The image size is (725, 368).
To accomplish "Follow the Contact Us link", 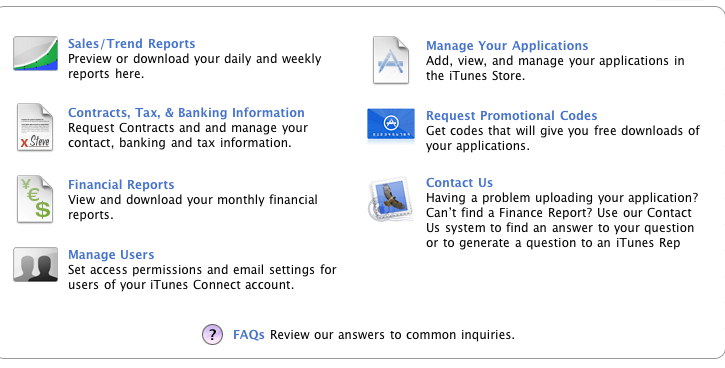I will 459,182.
